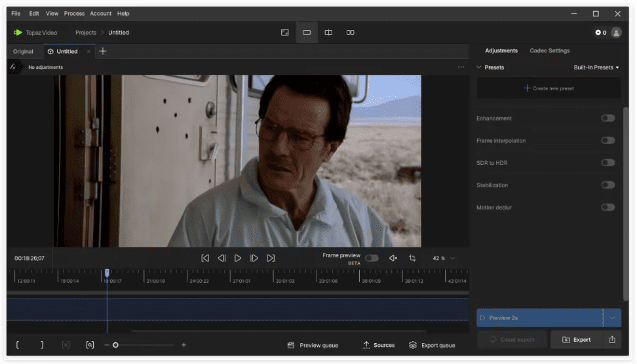Select the single view layout icon
The width and height of the screenshot is (637, 364).
(307, 33)
